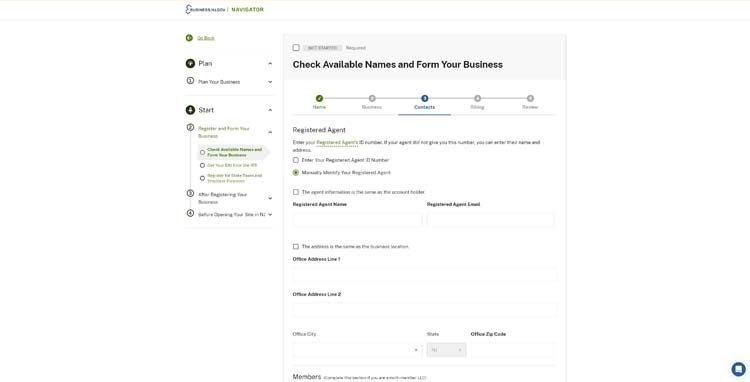The width and height of the screenshot is (750, 382).
Task: Click step 4 circle icon for Before Opening
Action: coord(190,213)
